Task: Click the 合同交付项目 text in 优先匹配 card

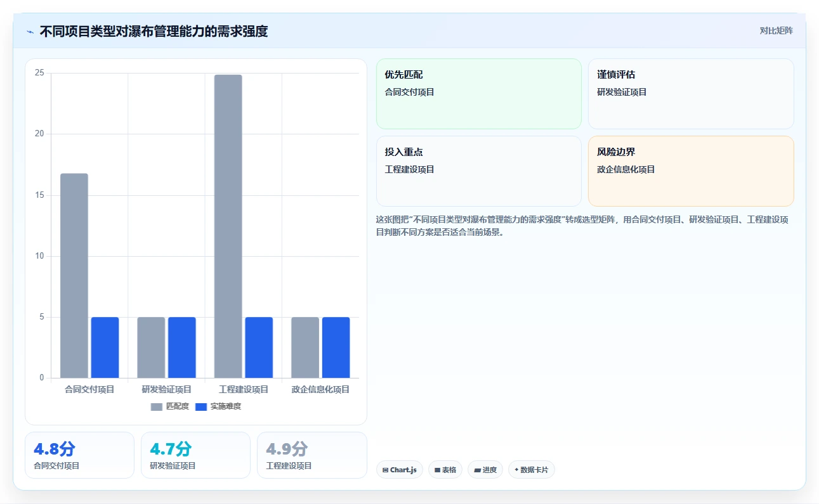Action: click(x=410, y=92)
